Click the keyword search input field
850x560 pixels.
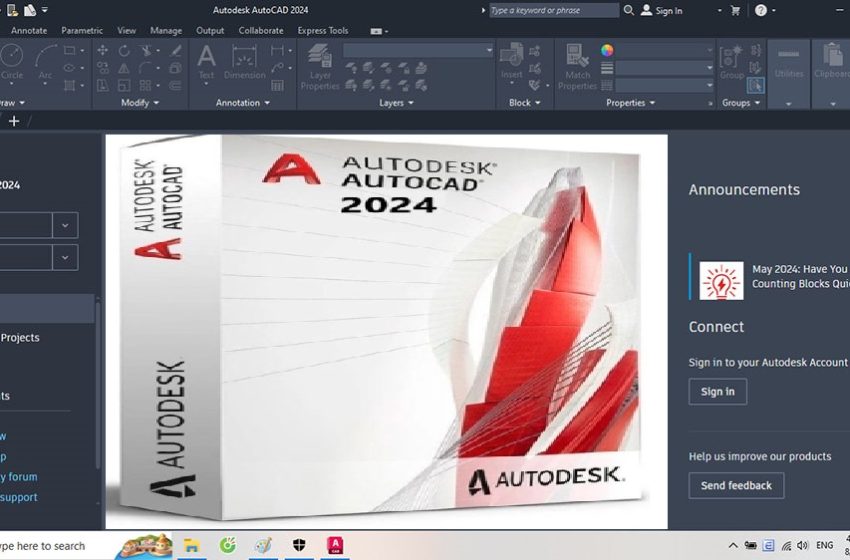553,10
